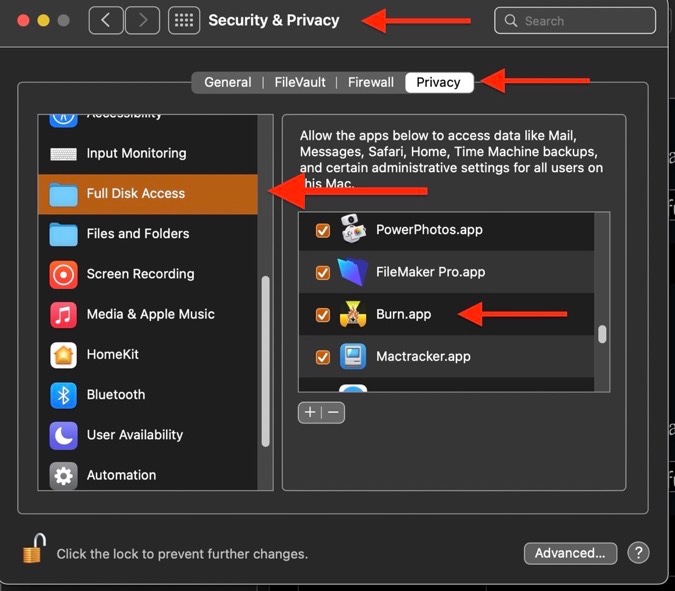Viewport: 675px width, 591px height.
Task: Click the PowerPhotos app icon
Action: pyautogui.click(x=353, y=229)
